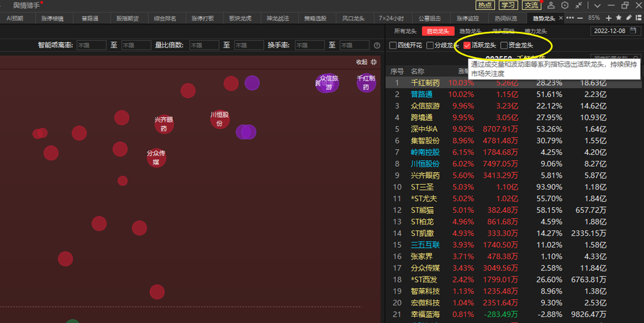Image resolution: width=644 pixels, height=323 pixels.
Task: Click the 众信旅游 bubble in the chart
Action: point(329,83)
